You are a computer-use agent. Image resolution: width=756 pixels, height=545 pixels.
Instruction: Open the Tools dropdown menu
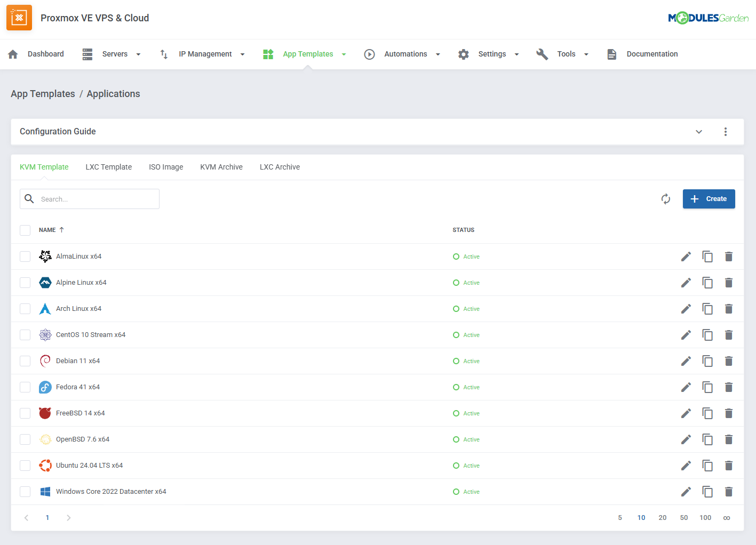[563, 54]
